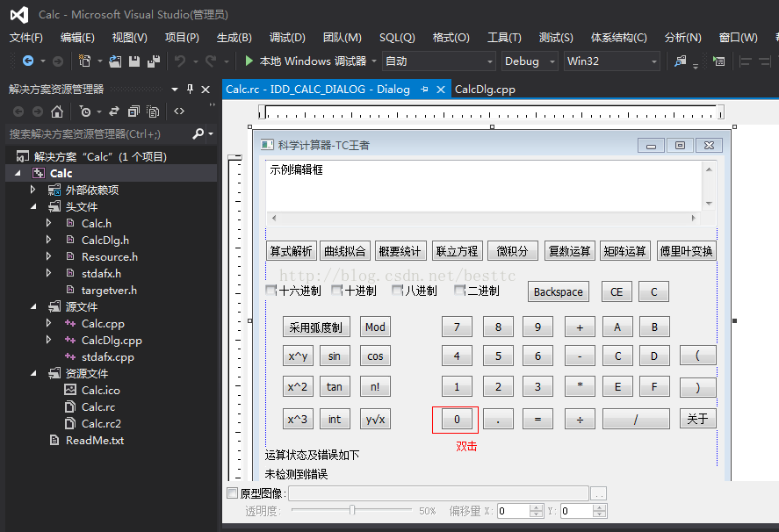Click the 透明度 transparency slider handle
The width and height of the screenshot is (779, 532).
point(352,510)
